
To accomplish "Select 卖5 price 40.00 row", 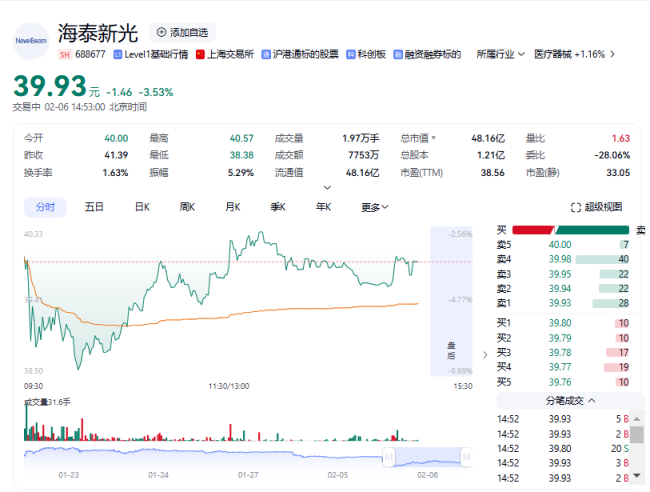I will (563, 245).
